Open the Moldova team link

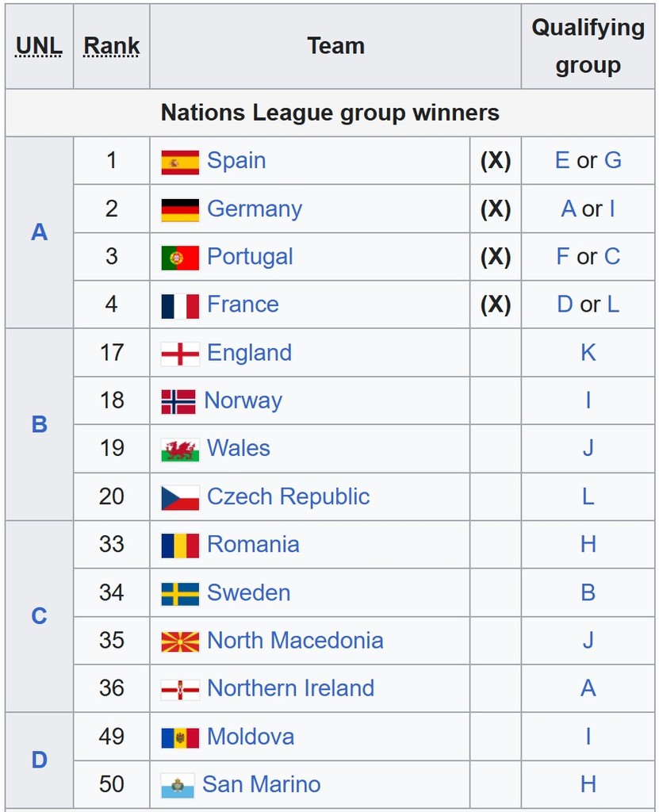click(251, 737)
